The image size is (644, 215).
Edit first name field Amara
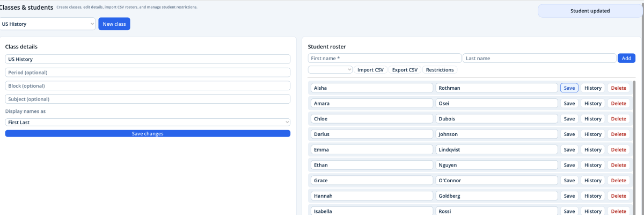tap(372, 103)
